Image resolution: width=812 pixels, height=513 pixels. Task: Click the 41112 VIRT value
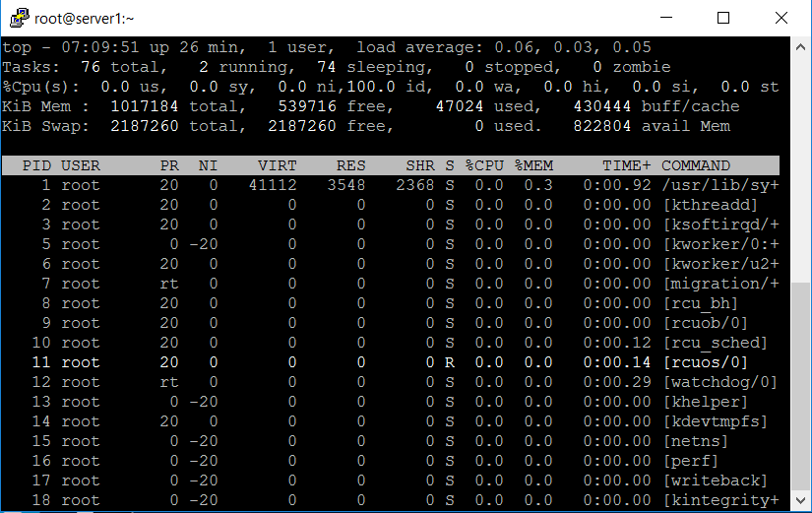(273, 185)
